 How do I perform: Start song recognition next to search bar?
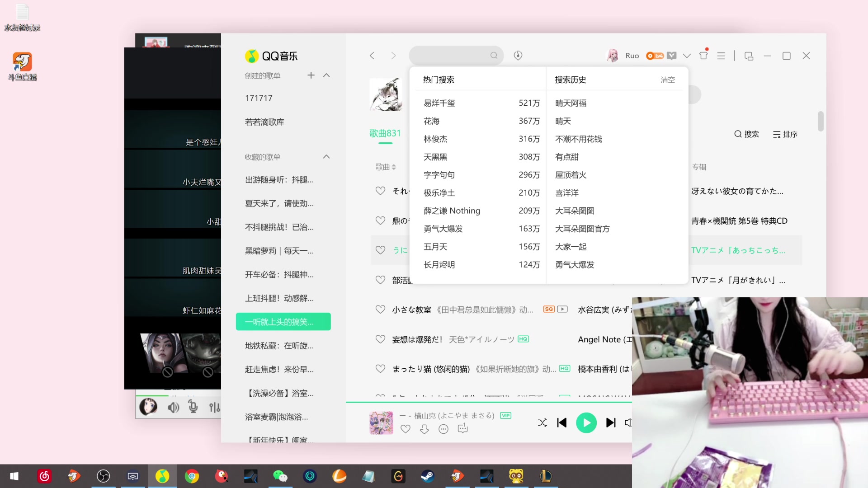coord(518,55)
